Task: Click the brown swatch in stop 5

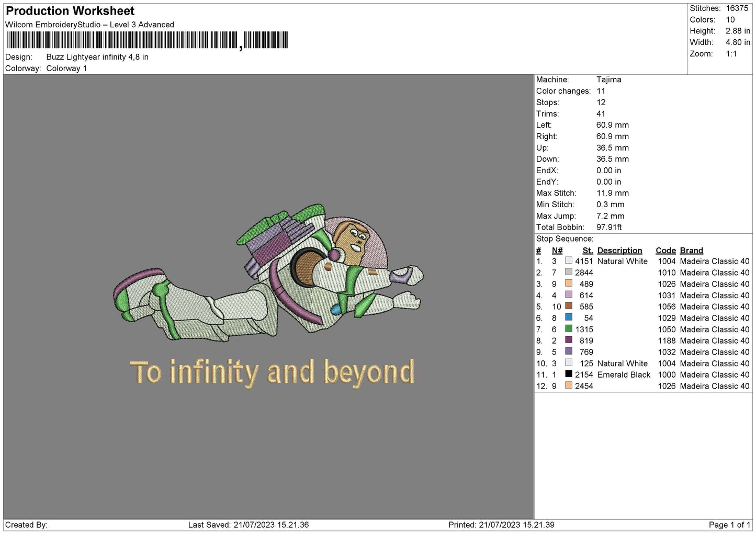Action: [569, 306]
